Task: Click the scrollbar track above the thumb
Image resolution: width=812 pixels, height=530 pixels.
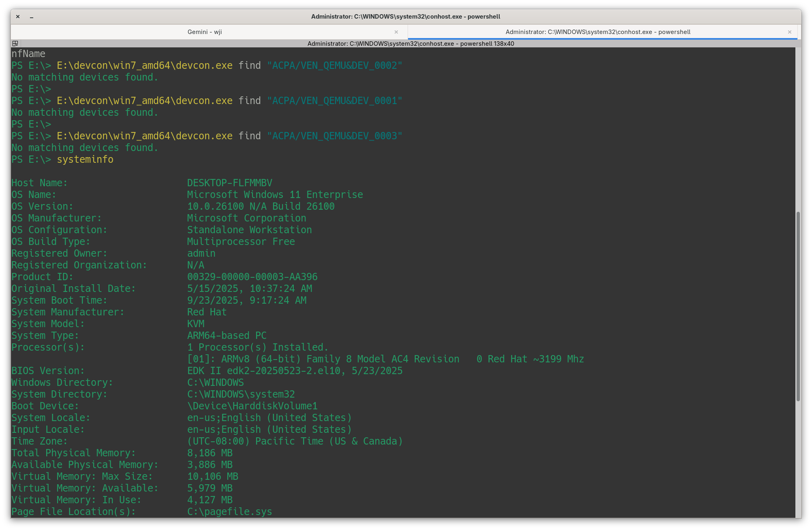Action: (798, 130)
